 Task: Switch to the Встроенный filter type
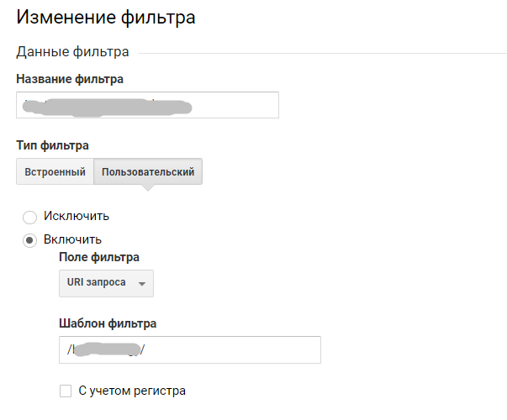(x=55, y=171)
